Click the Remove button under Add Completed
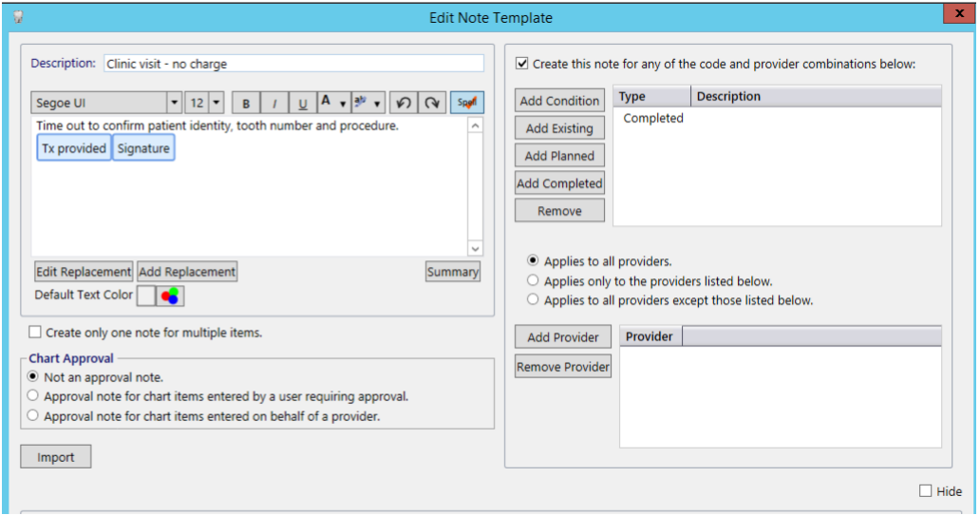Image resolution: width=980 pixels, height=515 pixels. point(559,211)
